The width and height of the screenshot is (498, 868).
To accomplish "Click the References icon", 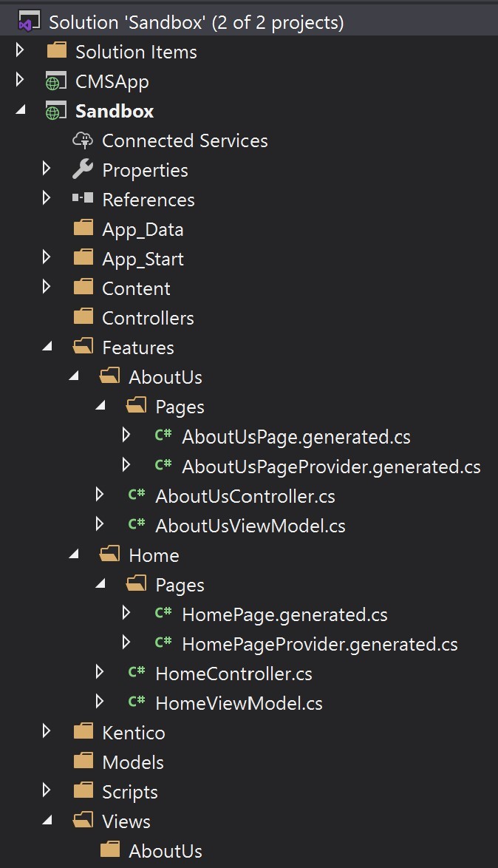I will coord(83,197).
